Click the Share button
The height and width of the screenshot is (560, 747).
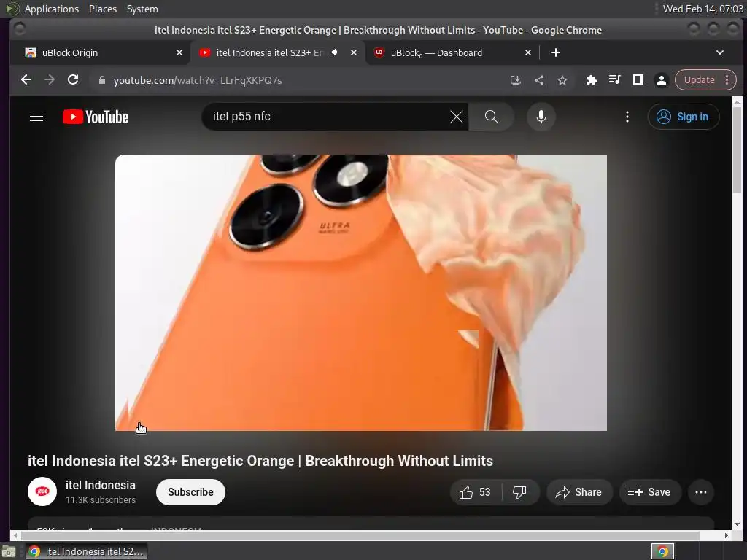click(578, 492)
